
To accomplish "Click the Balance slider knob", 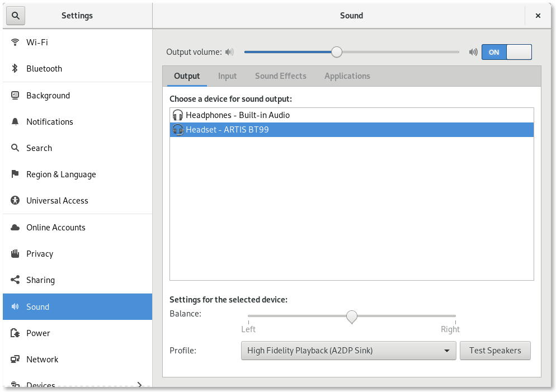I will tap(351, 317).
